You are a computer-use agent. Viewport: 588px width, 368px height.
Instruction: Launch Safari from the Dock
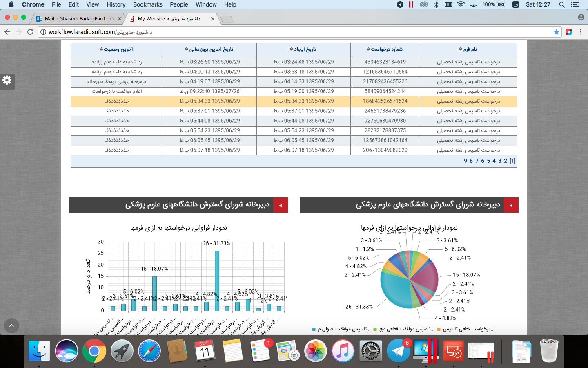tap(149, 351)
